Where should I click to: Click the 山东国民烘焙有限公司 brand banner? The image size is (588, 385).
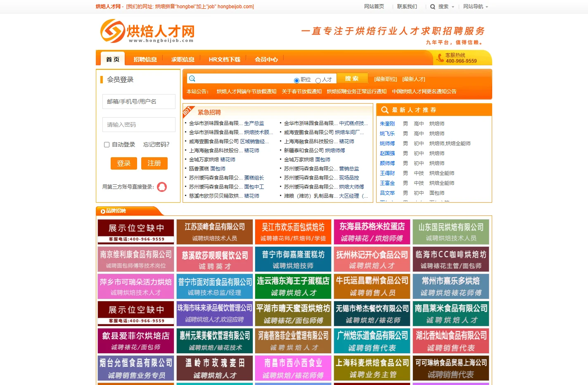tap(451, 232)
